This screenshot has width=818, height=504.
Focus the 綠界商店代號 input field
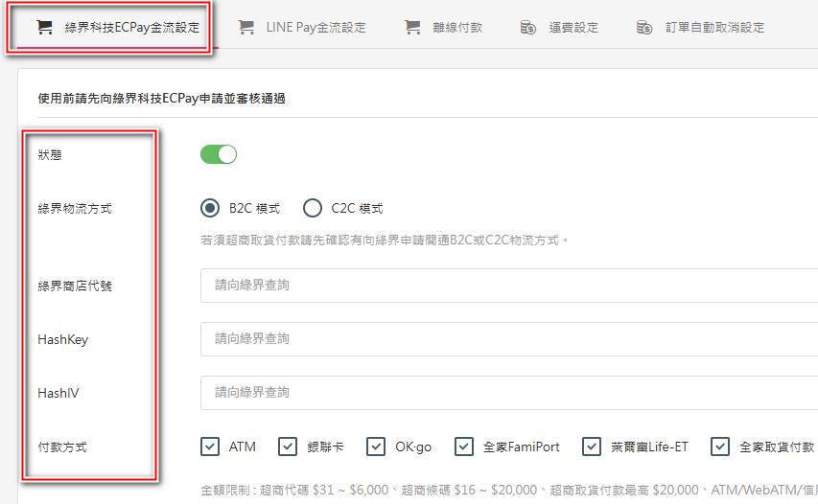[509, 286]
